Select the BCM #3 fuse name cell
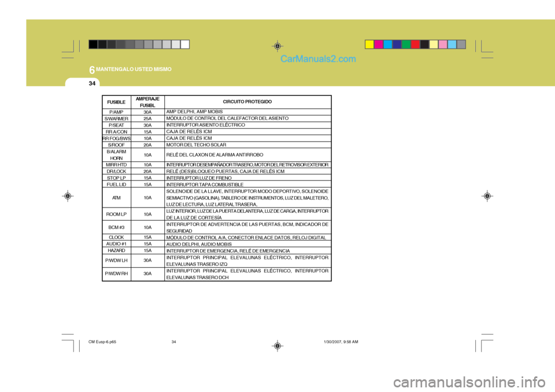555x392 pixels. (x=116, y=228)
